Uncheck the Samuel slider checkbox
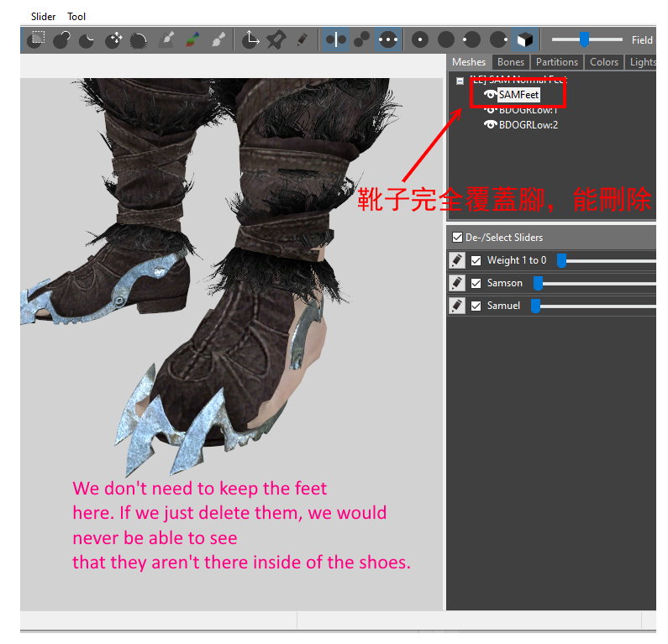Viewport: 668px width, 644px height. 476,306
